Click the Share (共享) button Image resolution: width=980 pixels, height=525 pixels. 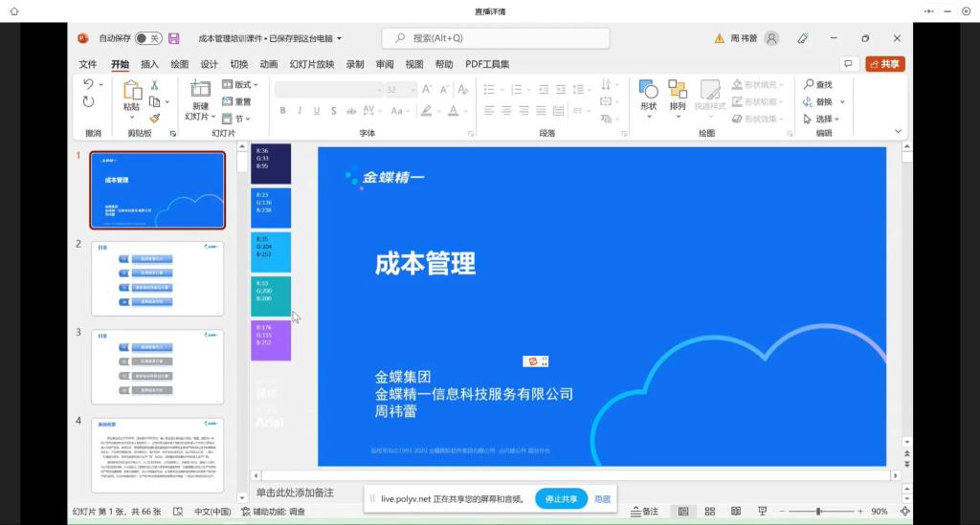click(885, 64)
